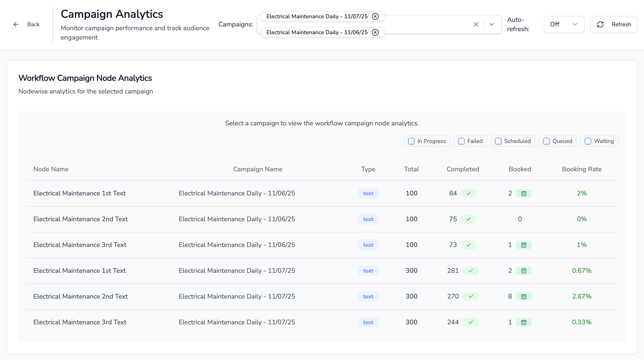Click the calendar icon beside 2 booked
The width and height of the screenshot is (644, 360).
524,193
